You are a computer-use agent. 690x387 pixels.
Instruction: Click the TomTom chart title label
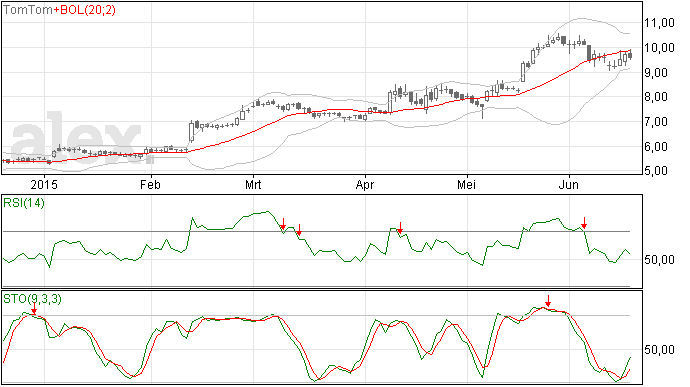(28, 10)
